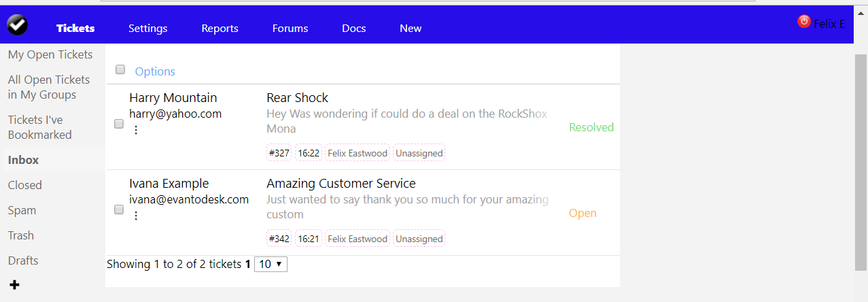This screenshot has height=302, width=868.
Task: Open the three-dot menu for Ivana Example
Action: click(x=136, y=216)
